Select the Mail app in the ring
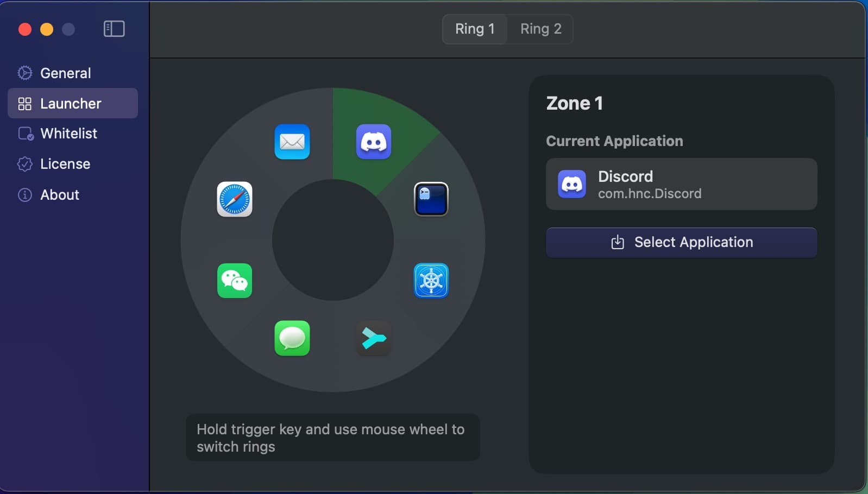868x494 pixels. click(x=292, y=142)
